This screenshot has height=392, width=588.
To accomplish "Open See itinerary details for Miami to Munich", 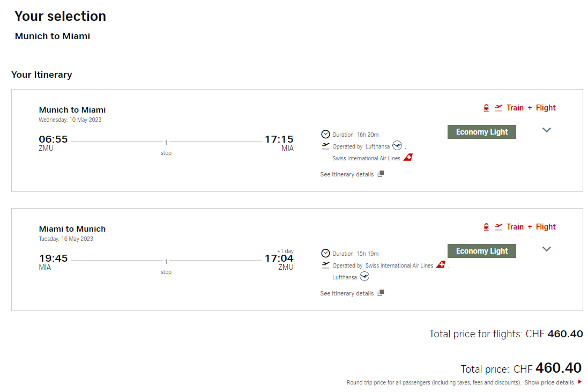I will (347, 293).
